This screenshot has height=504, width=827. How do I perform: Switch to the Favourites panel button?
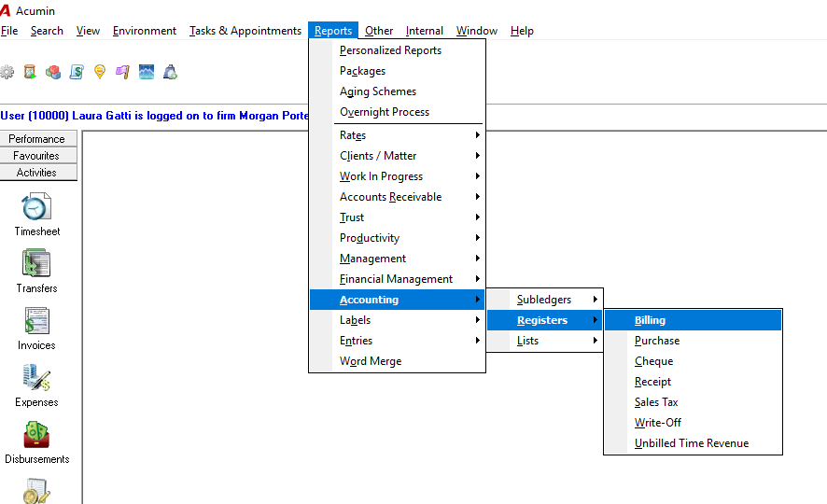click(38, 156)
